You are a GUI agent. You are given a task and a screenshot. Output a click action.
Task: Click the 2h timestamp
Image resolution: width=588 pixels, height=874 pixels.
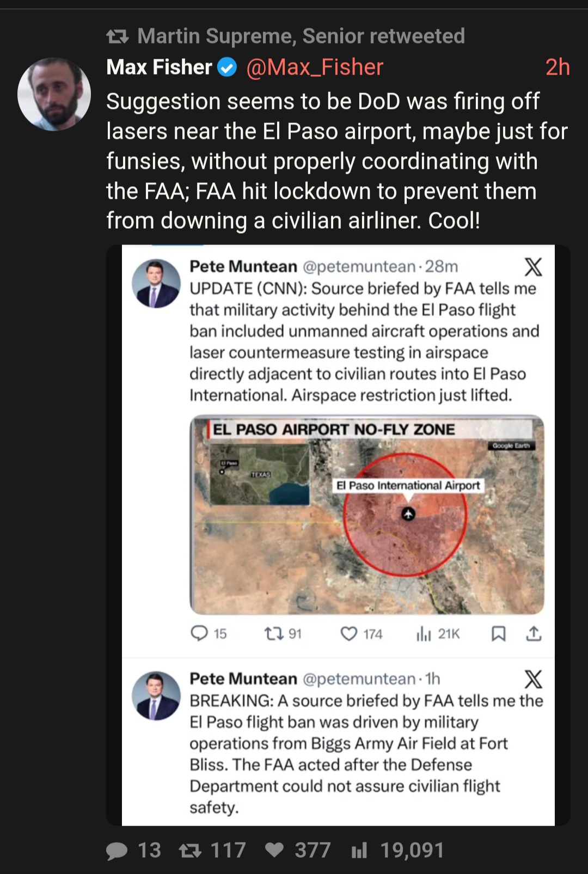coord(557,68)
